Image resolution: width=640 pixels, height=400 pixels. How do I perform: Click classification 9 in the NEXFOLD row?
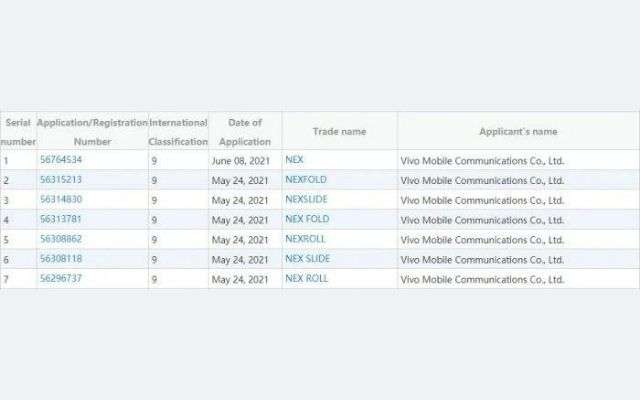tap(154, 181)
